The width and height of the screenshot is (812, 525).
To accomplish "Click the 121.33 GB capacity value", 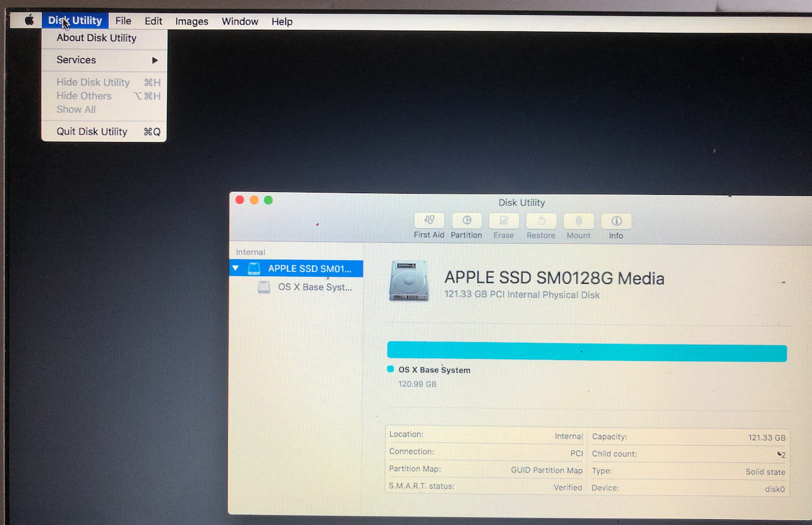I will point(767,438).
